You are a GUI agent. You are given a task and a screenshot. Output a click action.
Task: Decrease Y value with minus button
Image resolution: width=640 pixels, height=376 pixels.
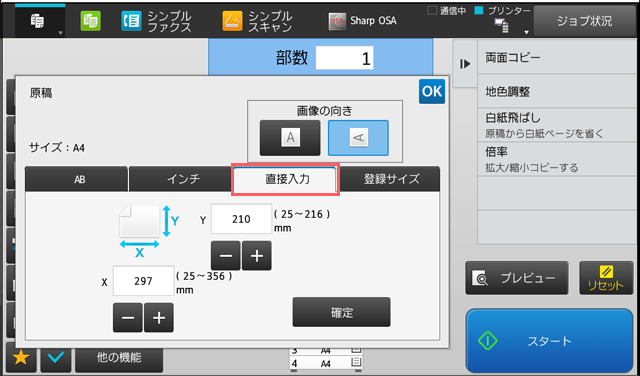tap(225, 256)
